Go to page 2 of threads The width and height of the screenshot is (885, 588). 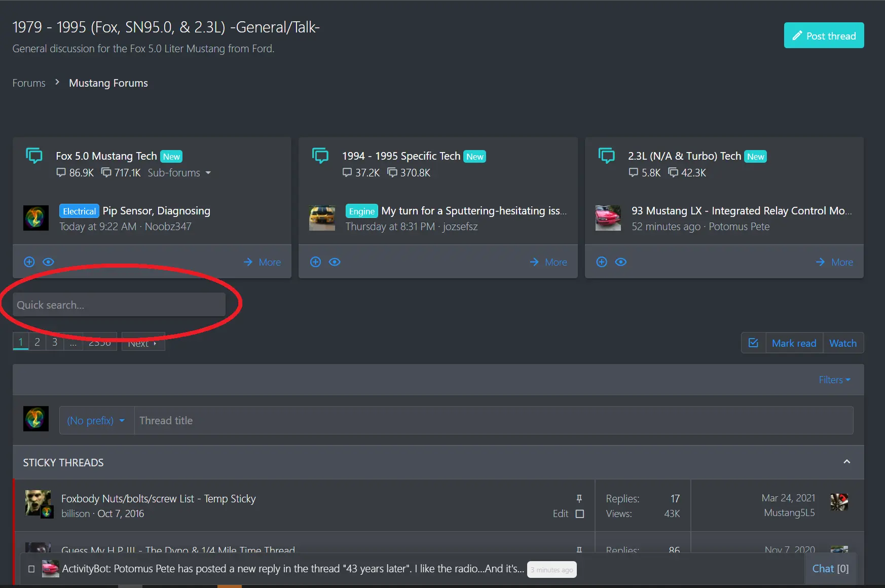coord(37,342)
